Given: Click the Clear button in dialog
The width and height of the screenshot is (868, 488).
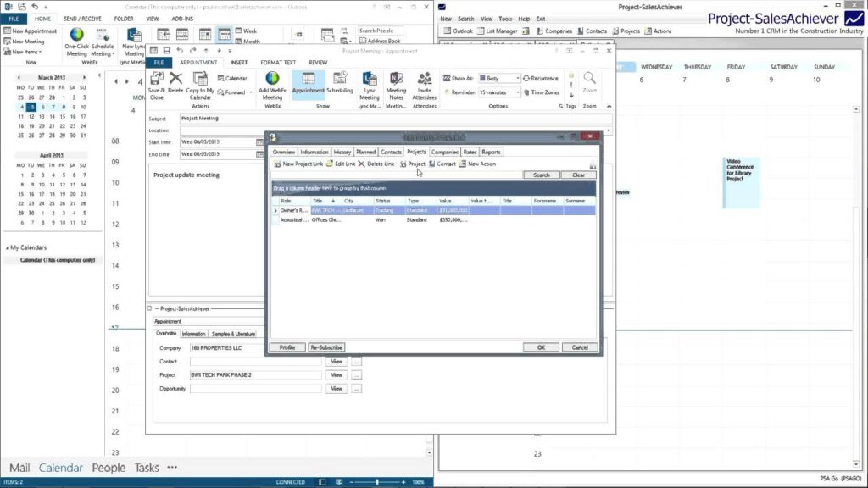Looking at the screenshot, I should click(578, 175).
